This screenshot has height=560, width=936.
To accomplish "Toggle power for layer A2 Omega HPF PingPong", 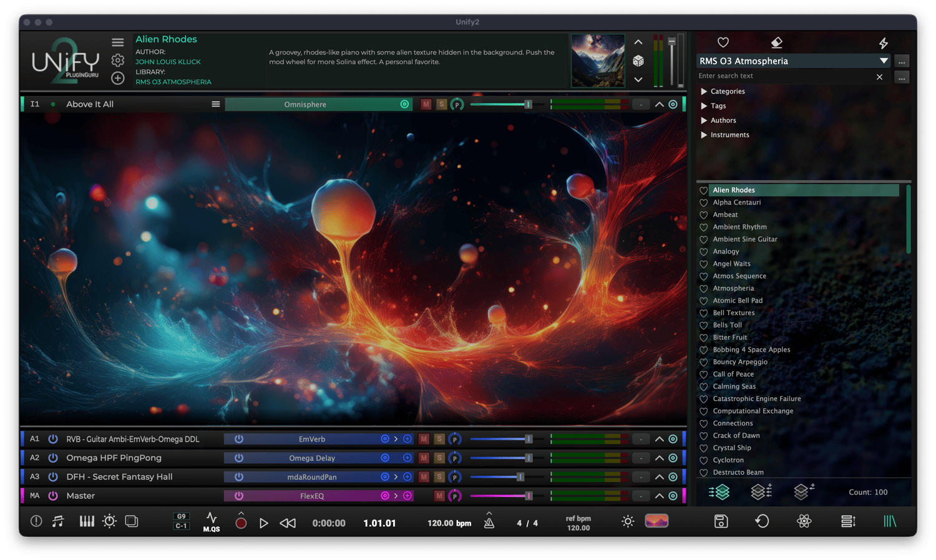I will (x=53, y=458).
